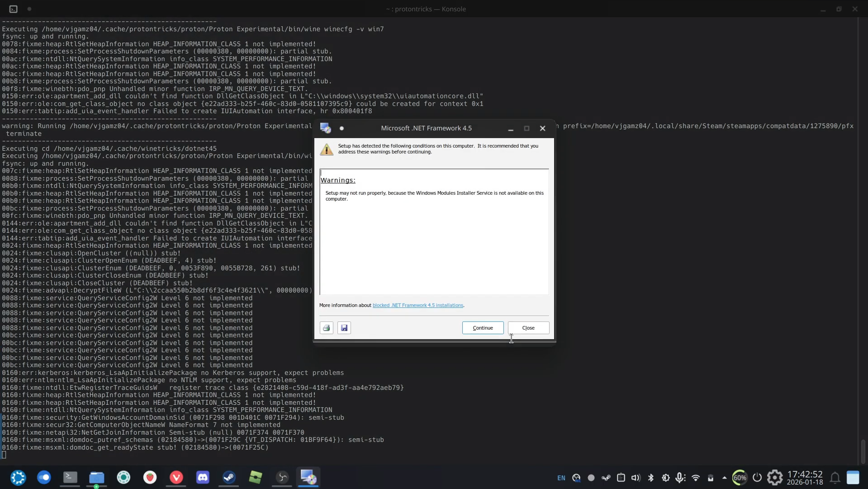Open the power and session menu icon
This screenshot has width=868, height=489.
click(x=757, y=478)
